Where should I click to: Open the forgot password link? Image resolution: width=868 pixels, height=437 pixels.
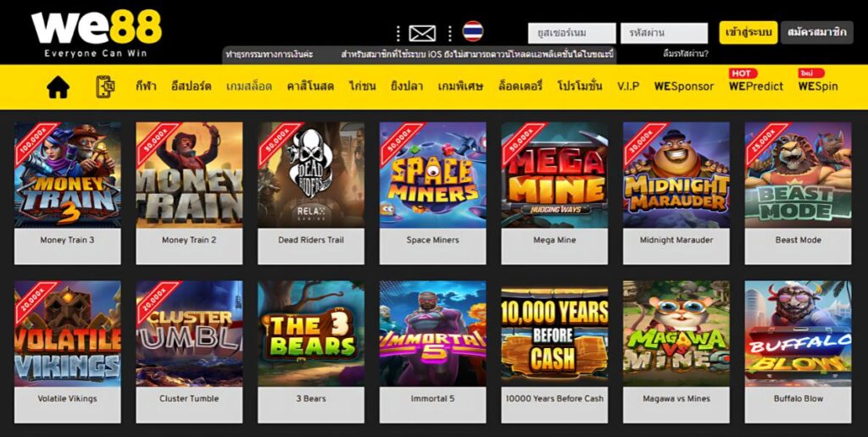coord(685,54)
